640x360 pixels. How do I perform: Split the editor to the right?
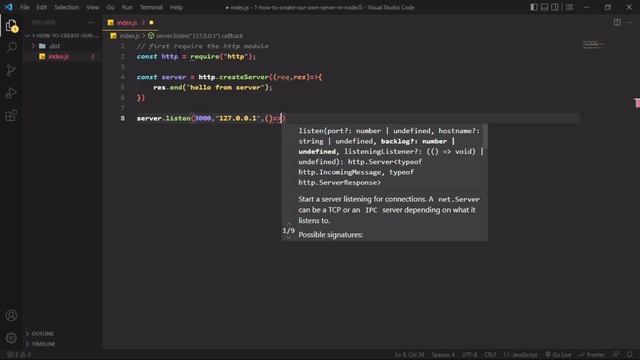click(617, 22)
